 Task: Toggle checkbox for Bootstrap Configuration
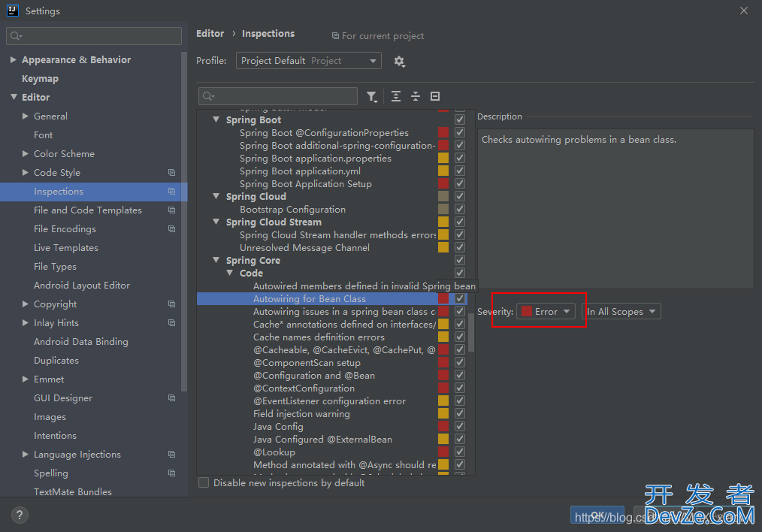coord(460,209)
